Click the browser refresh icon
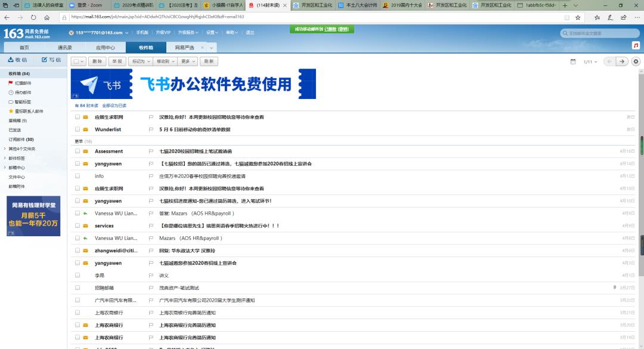The width and height of the screenshot is (644, 349). pyautogui.click(x=33, y=17)
